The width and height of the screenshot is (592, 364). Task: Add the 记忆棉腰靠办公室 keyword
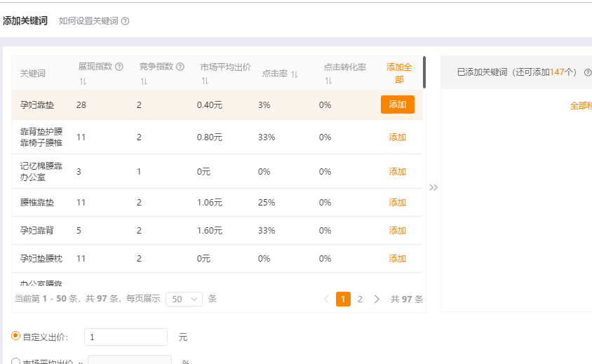tap(397, 172)
